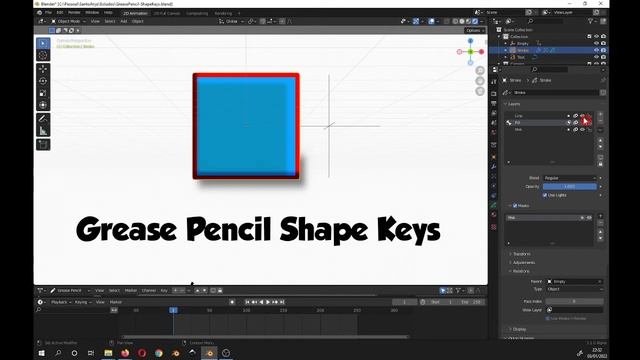
Task: Open the Relations Type dropdown
Action: point(575,289)
